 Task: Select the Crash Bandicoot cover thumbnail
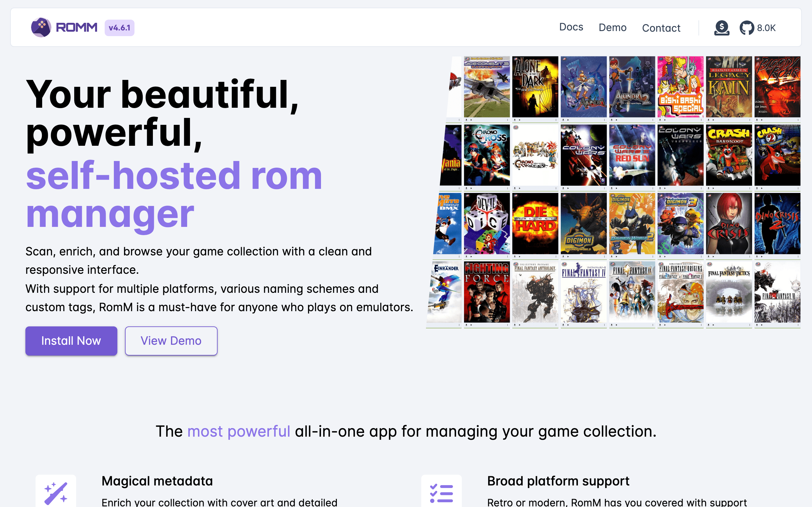[x=729, y=155]
